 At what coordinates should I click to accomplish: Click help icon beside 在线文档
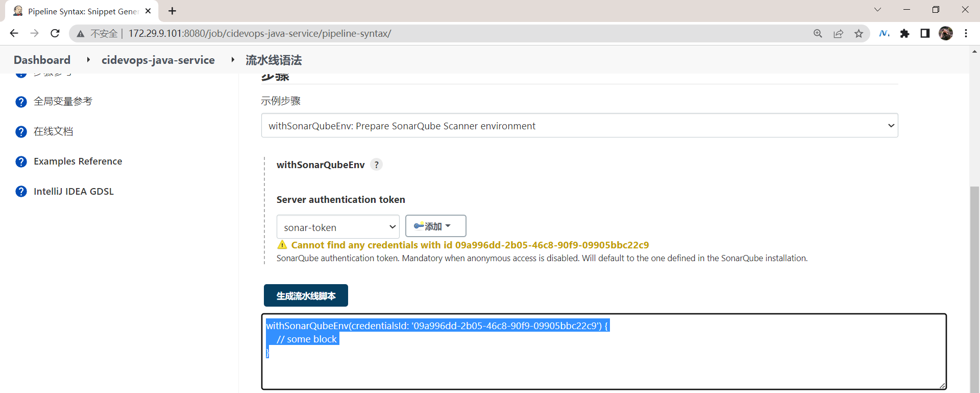point(21,132)
